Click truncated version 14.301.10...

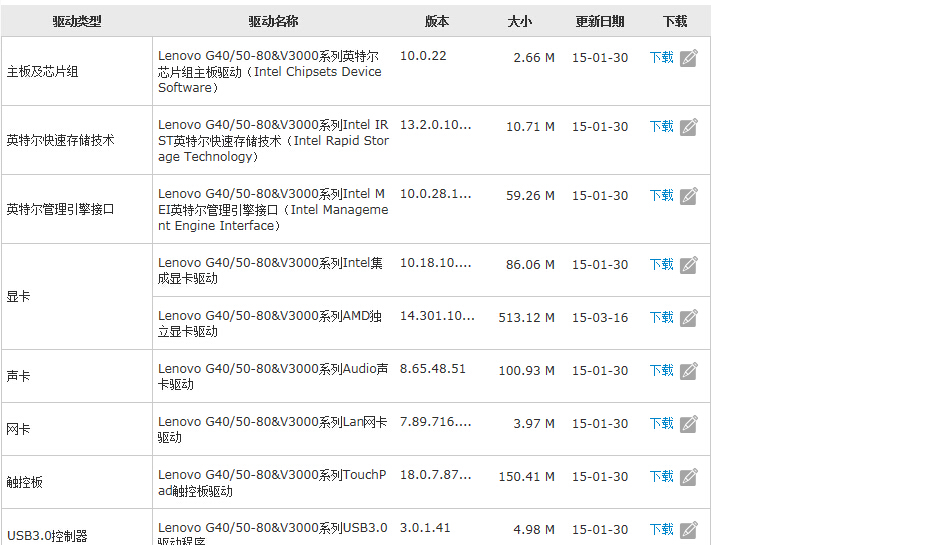[x=437, y=316]
